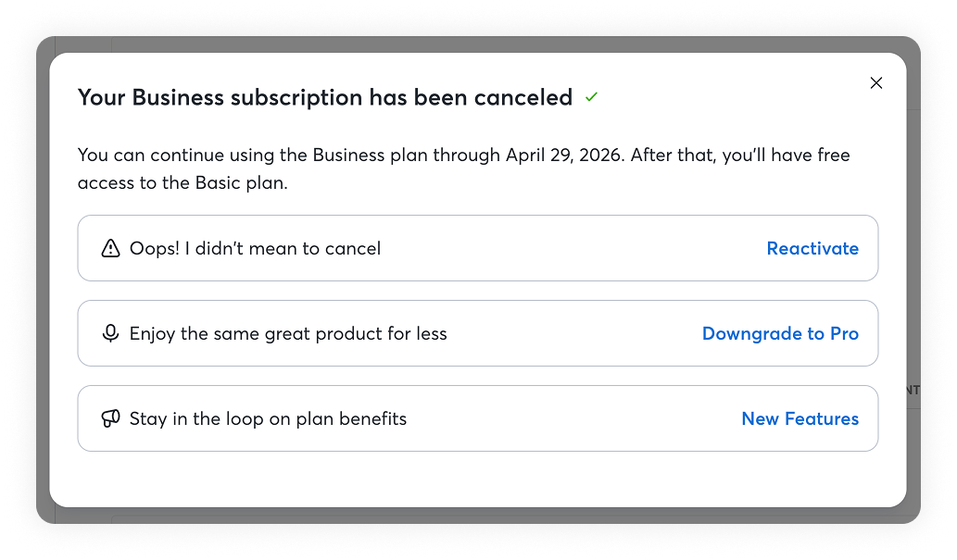This screenshot has height=560, width=957.
Task: Click the "has been canceled" words in the heading
Action: 471,97
